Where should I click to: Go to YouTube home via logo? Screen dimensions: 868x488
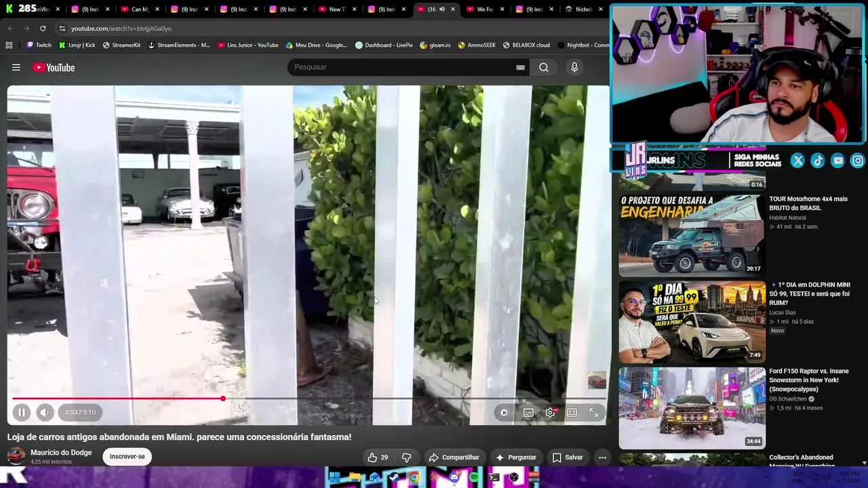[54, 67]
